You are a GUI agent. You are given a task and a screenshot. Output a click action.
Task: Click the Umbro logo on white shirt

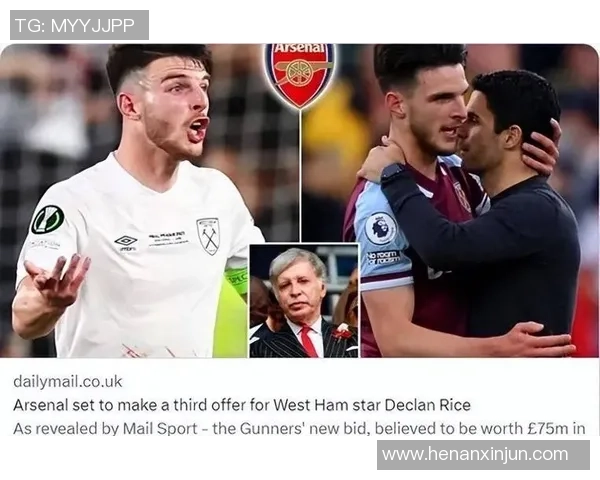click(x=126, y=242)
